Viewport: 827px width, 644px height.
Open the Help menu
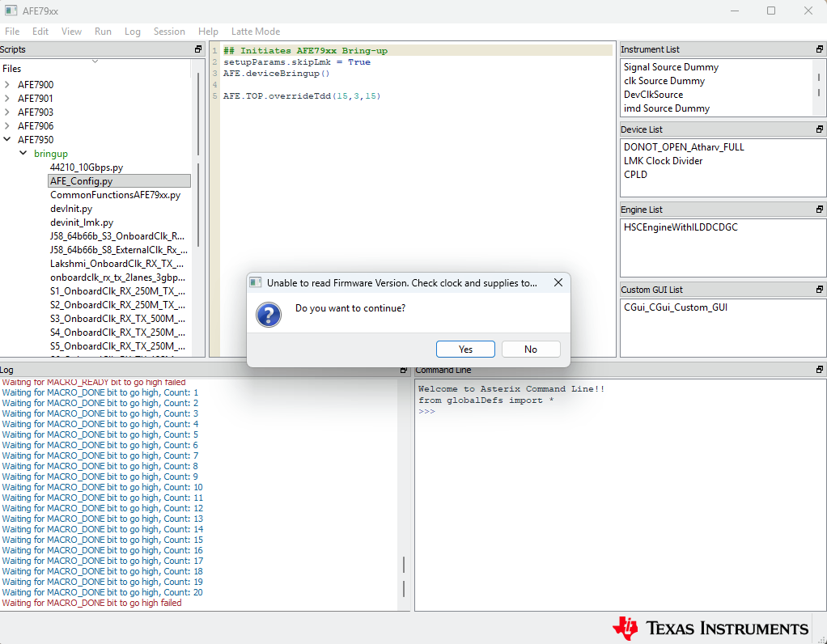pos(208,32)
